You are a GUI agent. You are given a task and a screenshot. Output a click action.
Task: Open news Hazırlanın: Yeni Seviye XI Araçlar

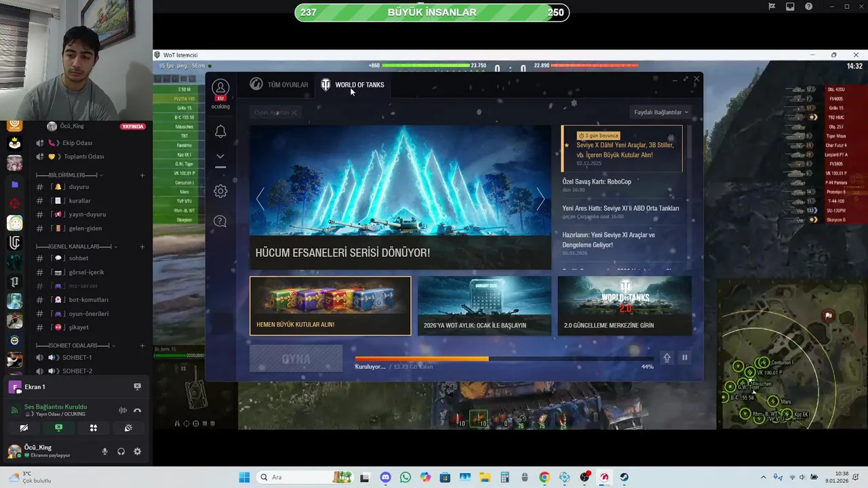(x=608, y=240)
